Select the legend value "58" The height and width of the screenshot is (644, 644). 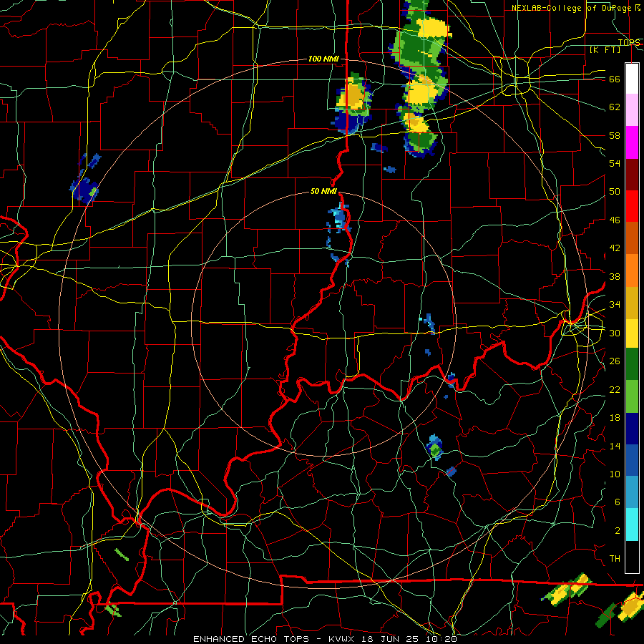[x=615, y=135]
